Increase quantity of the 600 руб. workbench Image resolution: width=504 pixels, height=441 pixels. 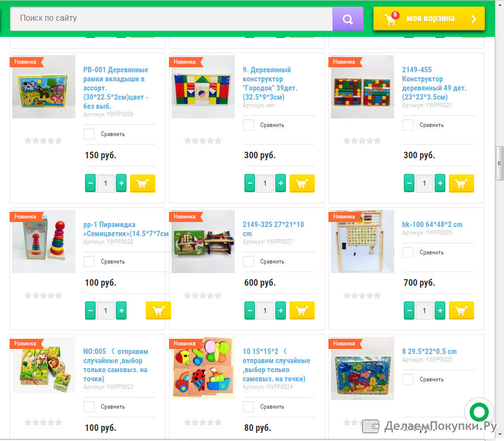coord(281,311)
